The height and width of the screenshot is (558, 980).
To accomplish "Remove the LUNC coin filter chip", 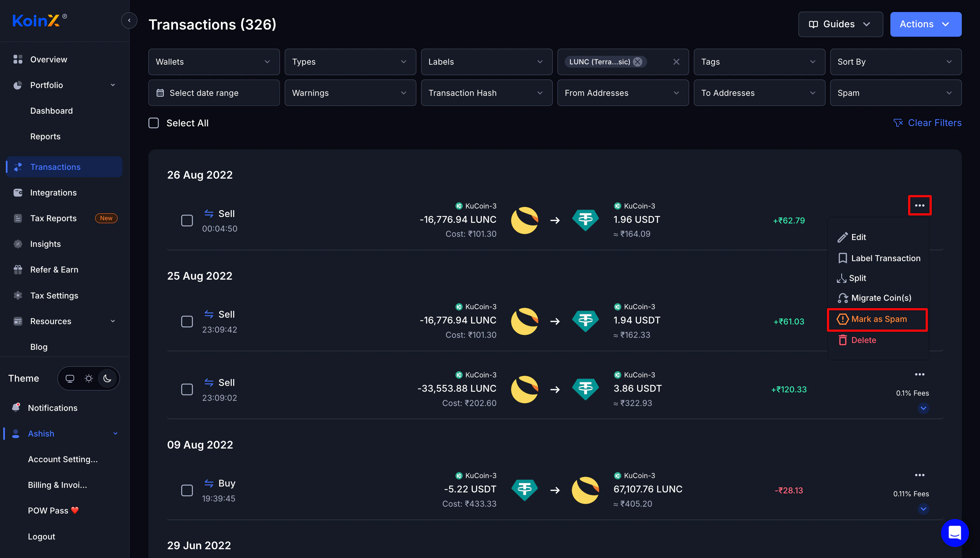I will click(x=637, y=62).
